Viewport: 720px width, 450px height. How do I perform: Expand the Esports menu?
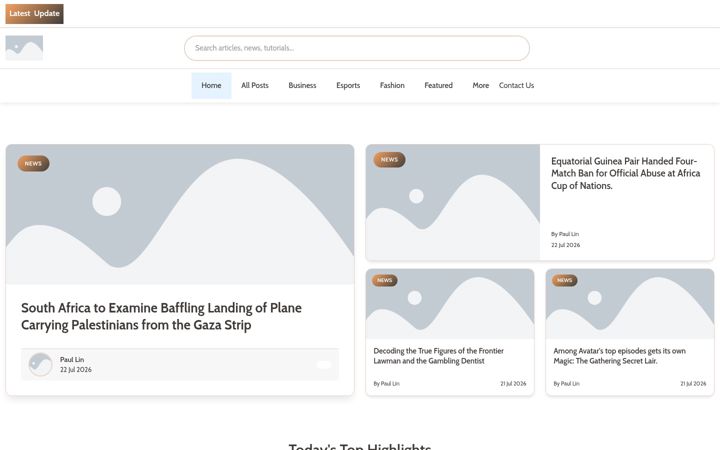point(348,85)
